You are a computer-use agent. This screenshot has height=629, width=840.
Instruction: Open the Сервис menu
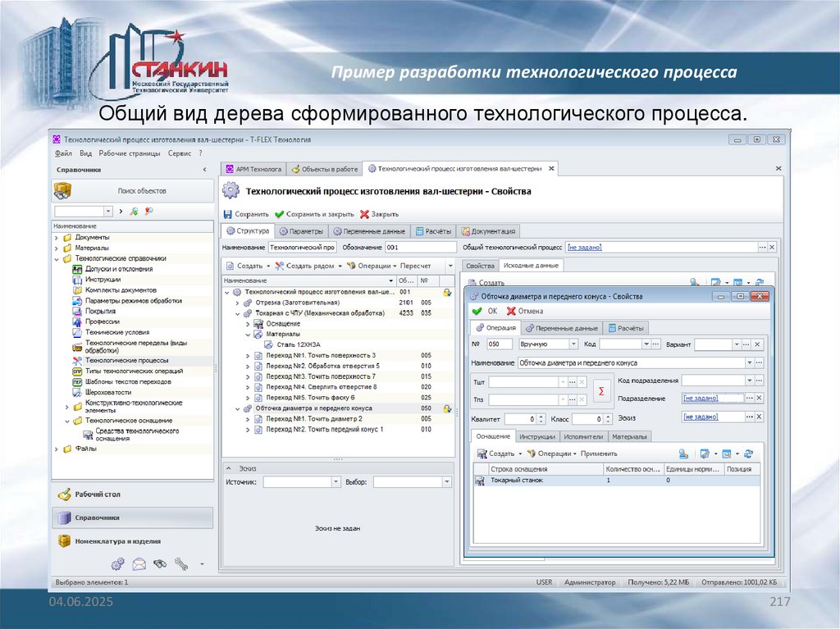tap(180, 153)
